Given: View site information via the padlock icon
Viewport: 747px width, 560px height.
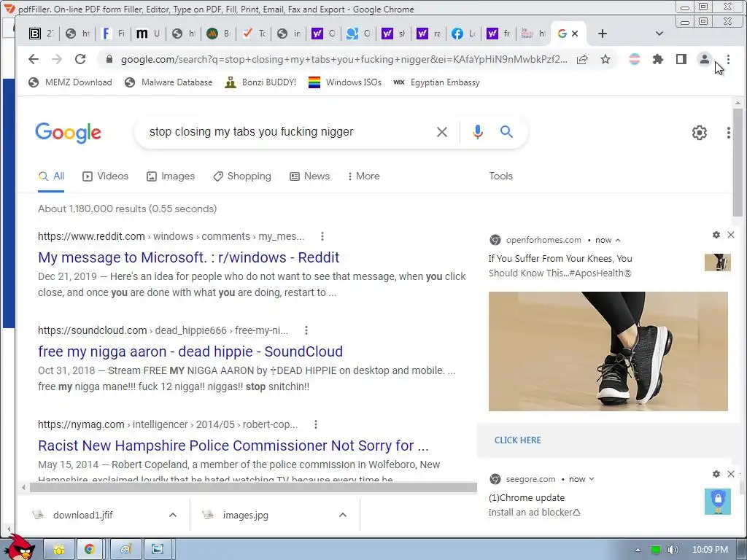Looking at the screenshot, I should pos(109,59).
